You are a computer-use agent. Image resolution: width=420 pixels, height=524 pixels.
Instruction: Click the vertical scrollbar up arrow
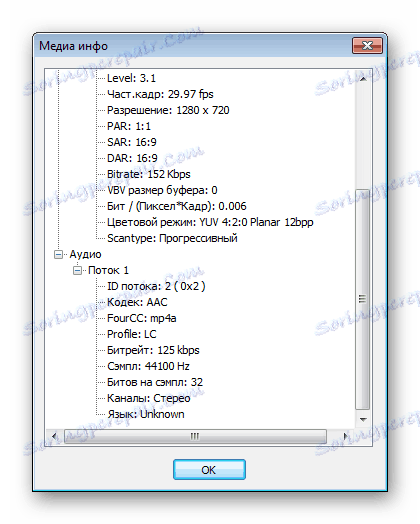363,79
